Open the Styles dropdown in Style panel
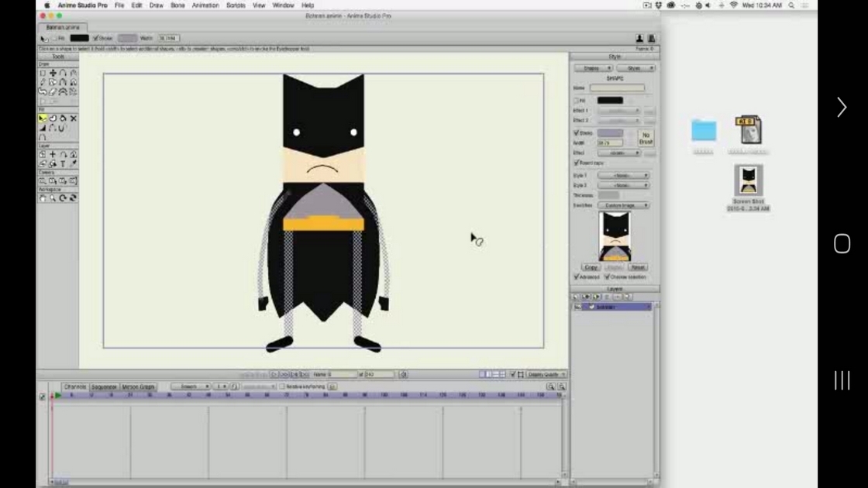This screenshot has width=868, height=488. pyautogui.click(x=635, y=68)
